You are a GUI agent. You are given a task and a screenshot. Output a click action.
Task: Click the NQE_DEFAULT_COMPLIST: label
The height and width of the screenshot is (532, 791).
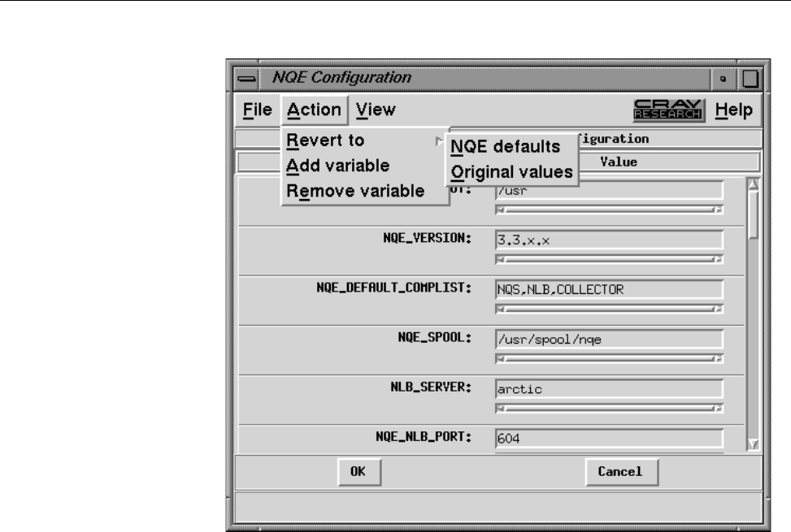pos(394,288)
